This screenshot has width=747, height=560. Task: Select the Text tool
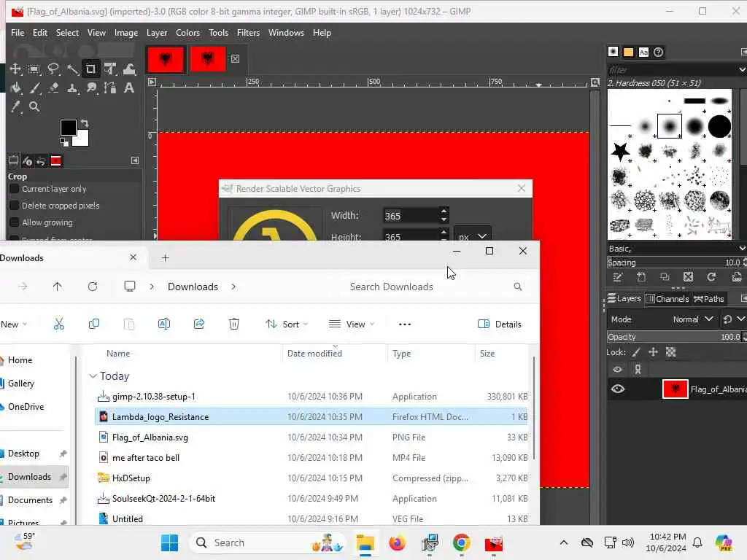click(129, 88)
